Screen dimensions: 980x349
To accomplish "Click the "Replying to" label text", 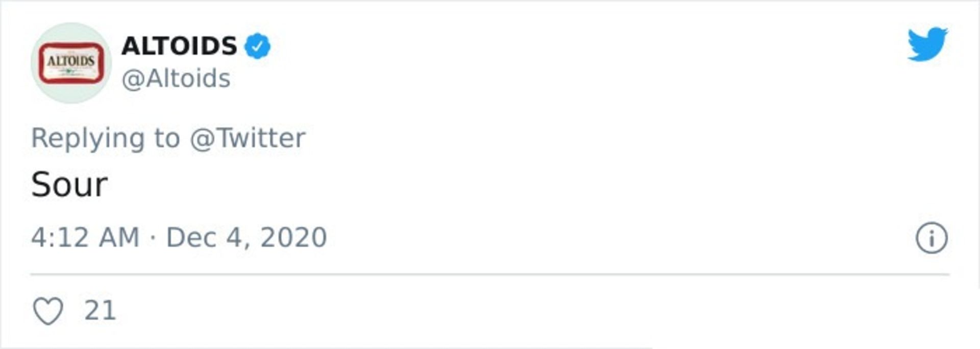I will 106,138.
